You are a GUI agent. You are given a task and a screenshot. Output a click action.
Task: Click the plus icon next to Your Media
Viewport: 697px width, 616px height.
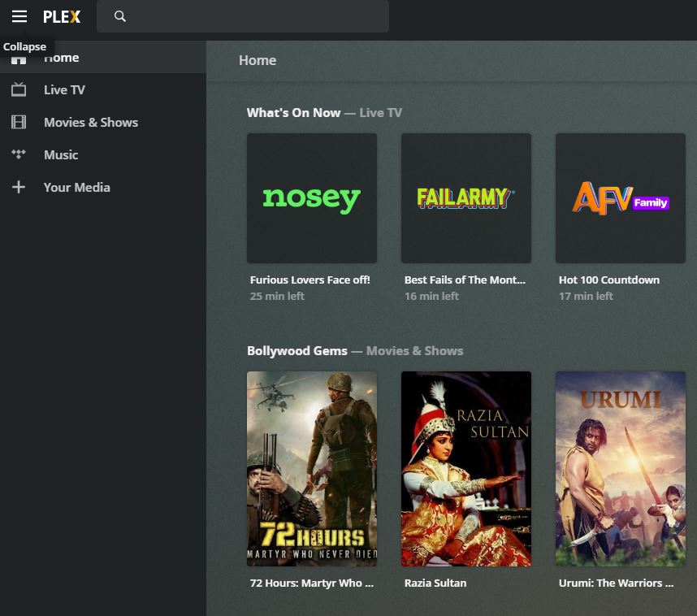pyautogui.click(x=19, y=187)
